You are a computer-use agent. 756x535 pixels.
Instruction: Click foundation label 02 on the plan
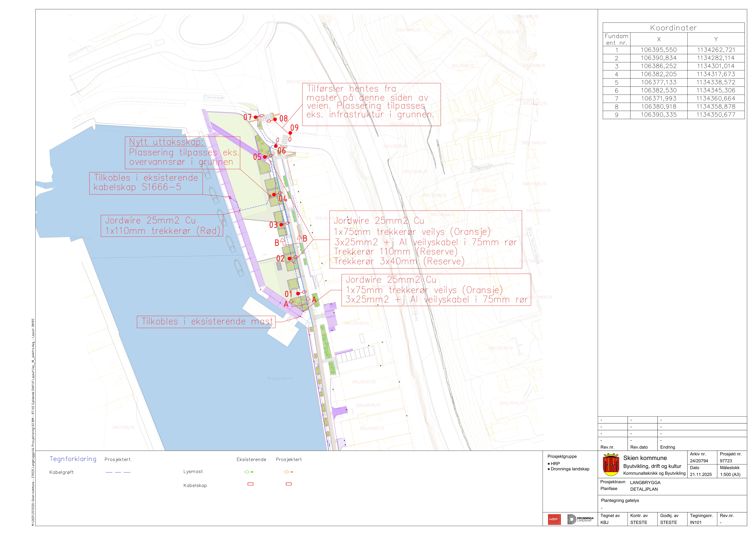tap(280, 258)
